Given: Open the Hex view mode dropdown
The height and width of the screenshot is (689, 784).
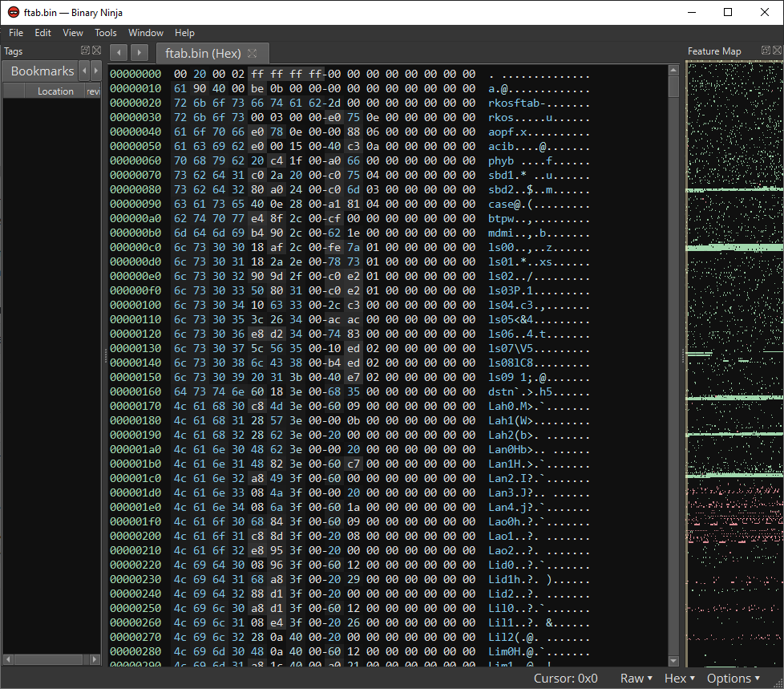Looking at the screenshot, I should point(679,679).
